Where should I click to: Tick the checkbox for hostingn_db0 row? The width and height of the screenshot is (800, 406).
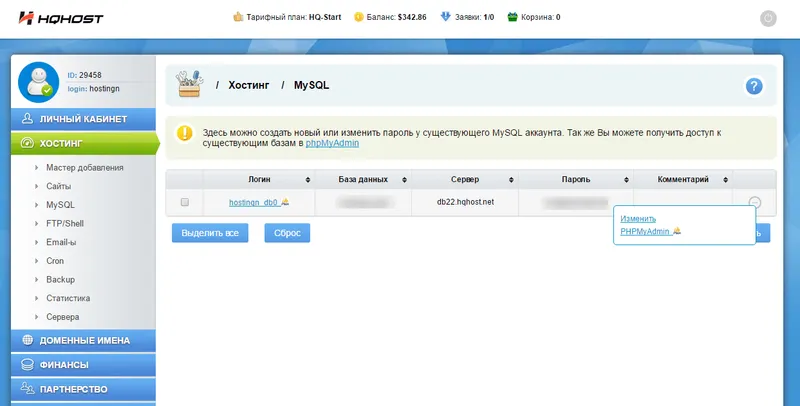pos(185,202)
